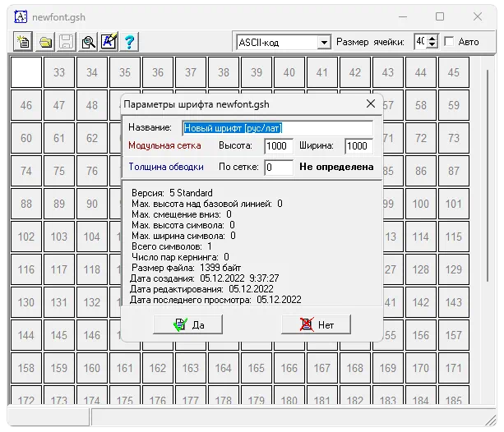This screenshot has height=432, width=504.
Task: Select glyph cell 128
Action: coord(421,269)
